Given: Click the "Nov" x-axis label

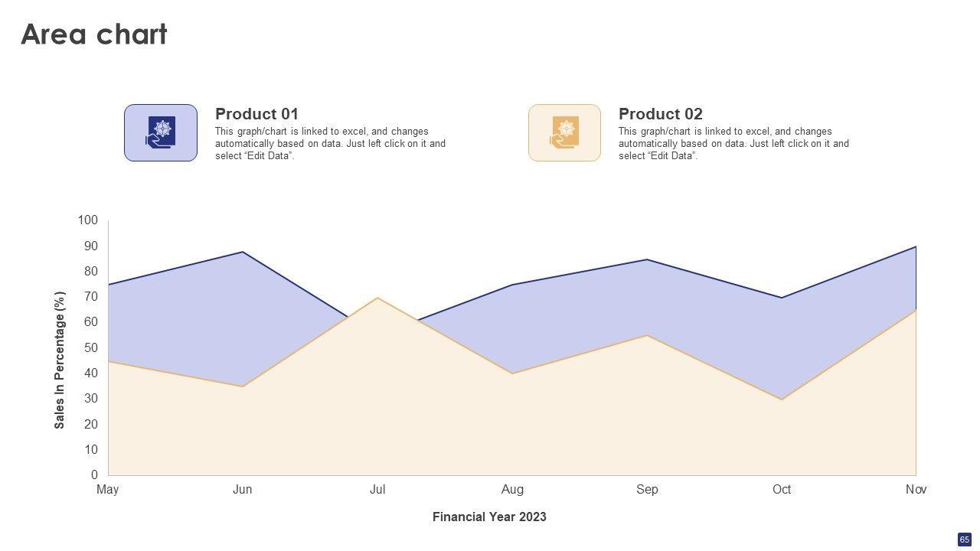Looking at the screenshot, I should click(916, 489).
